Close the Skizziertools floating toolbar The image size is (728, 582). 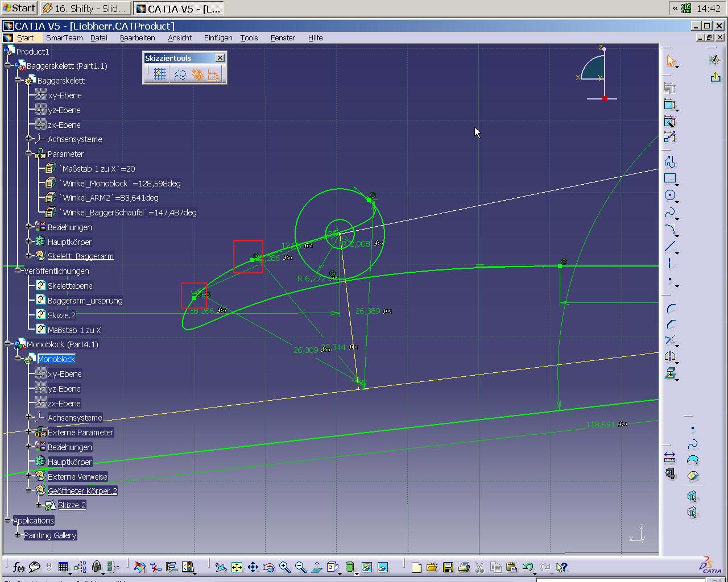pos(220,58)
